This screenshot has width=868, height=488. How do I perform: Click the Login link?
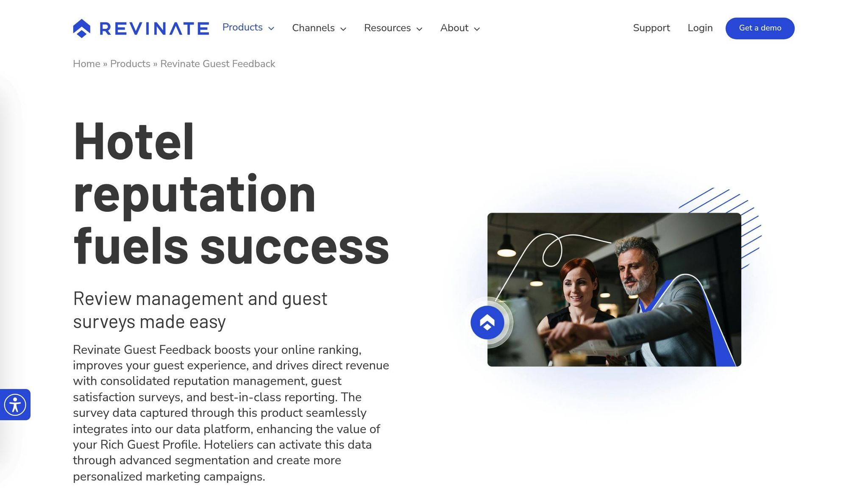700,28
